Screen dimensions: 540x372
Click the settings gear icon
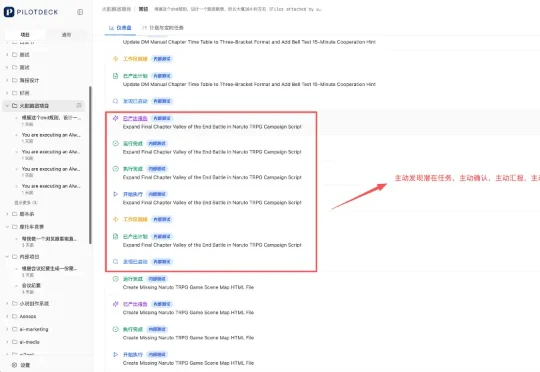[14, 365]
